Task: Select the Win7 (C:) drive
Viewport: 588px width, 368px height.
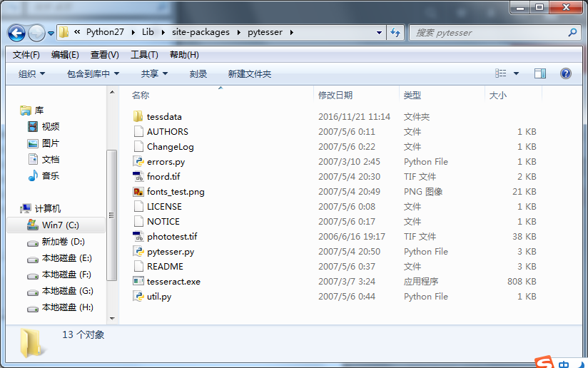Action: pyautogui.click(x=56, y=225)
